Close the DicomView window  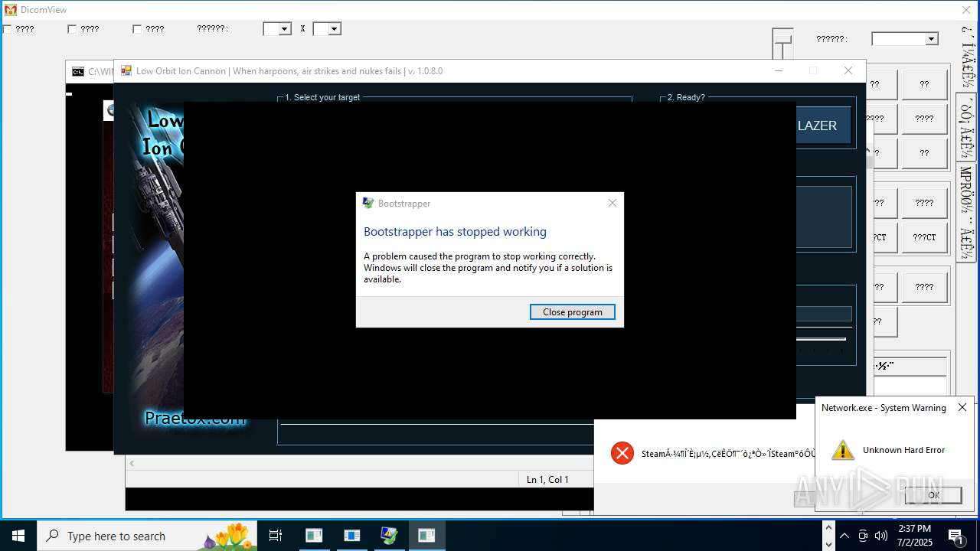click(966, 10)
